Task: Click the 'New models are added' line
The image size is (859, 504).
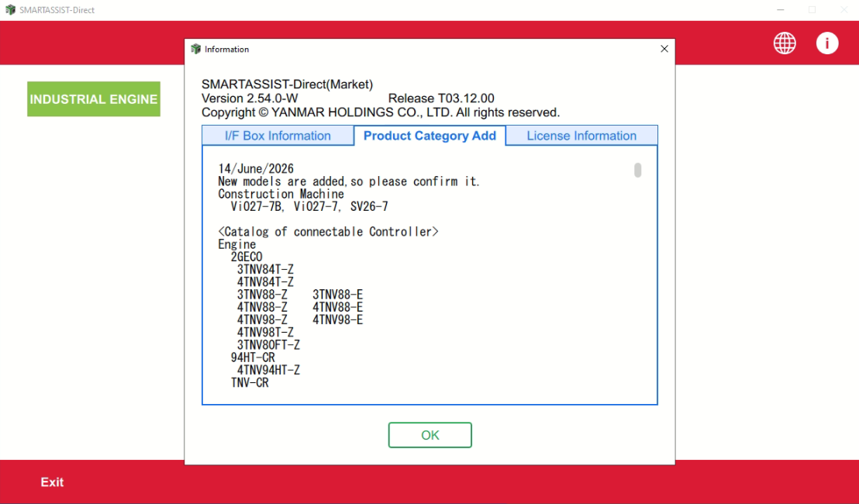Action: 348,181
